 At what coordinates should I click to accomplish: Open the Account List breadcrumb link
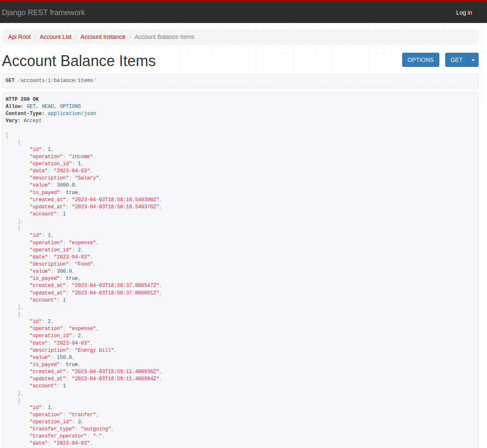[x=56, y=37]
